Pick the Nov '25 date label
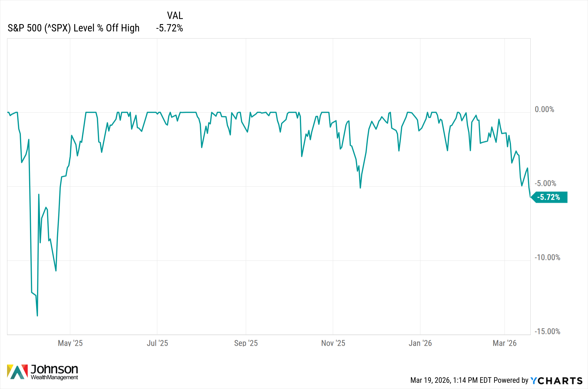Viewport: 588px width, 389px height. pyautogui.click(x=333, y=343)
